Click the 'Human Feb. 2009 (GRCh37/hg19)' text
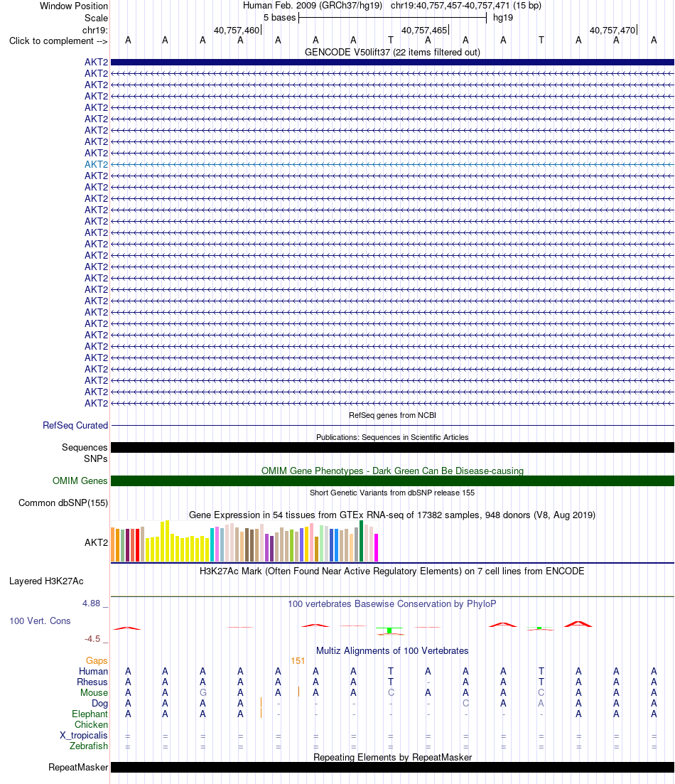This screenshot has width=675, height=784. click(x=313, y=6)
